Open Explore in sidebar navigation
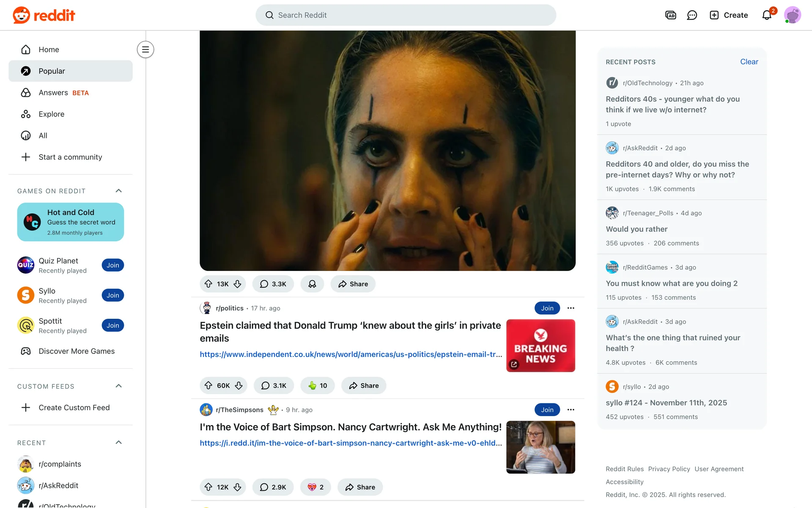 (x=51, y=114)
